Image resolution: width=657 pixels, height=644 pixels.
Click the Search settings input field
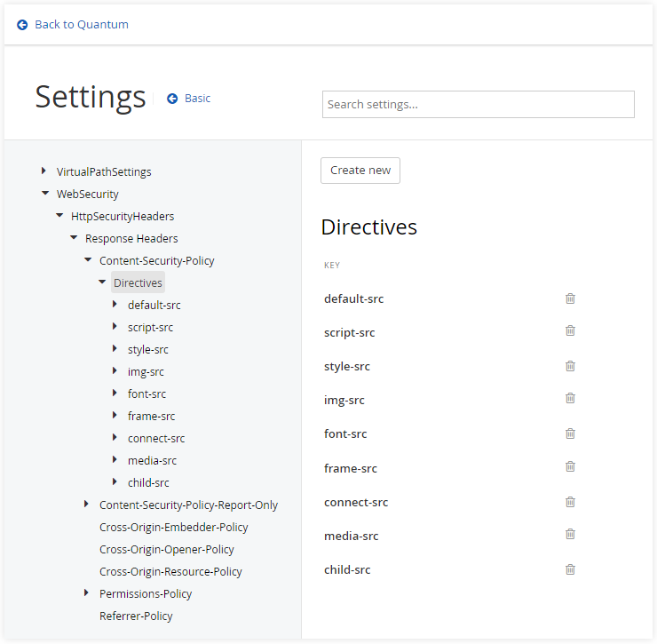[x=478, y=104]
